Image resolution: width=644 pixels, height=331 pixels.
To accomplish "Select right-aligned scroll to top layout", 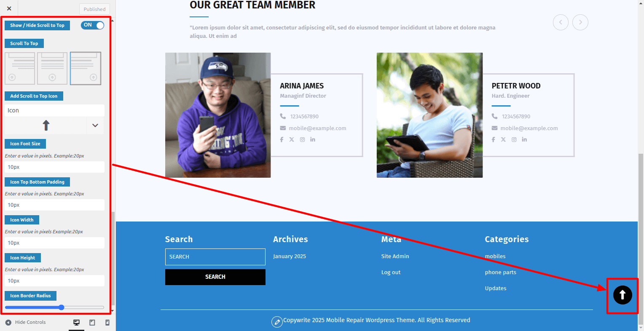I will click(x=86, y=68).
